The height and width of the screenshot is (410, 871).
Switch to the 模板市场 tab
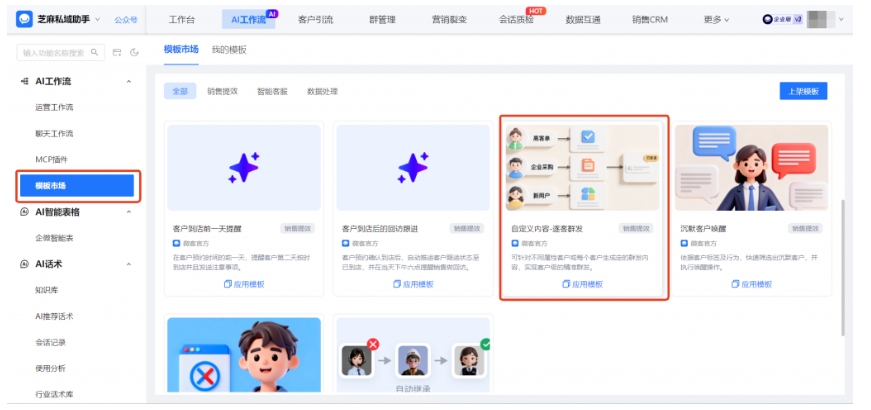coord(181,49)
